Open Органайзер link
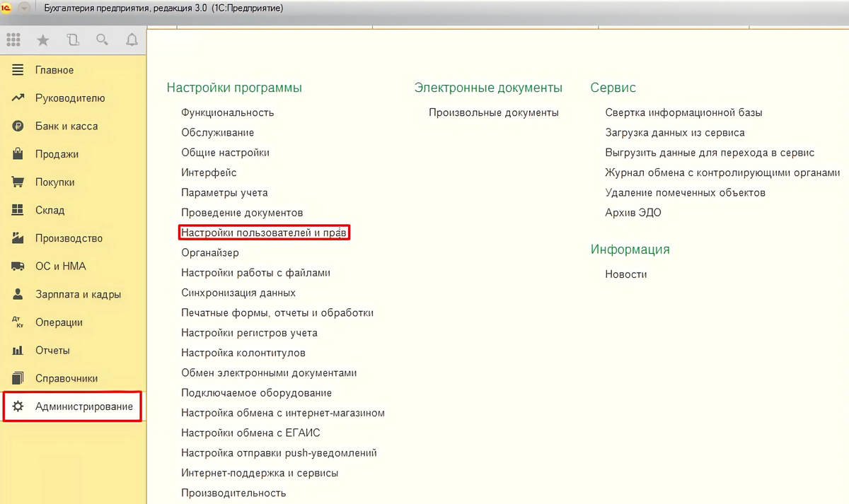 210,252
